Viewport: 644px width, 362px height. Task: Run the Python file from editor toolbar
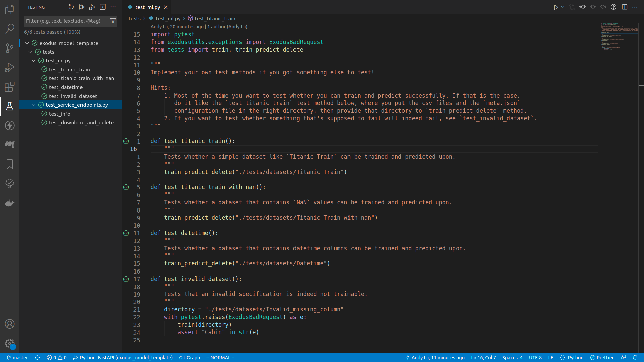point(556,7)
